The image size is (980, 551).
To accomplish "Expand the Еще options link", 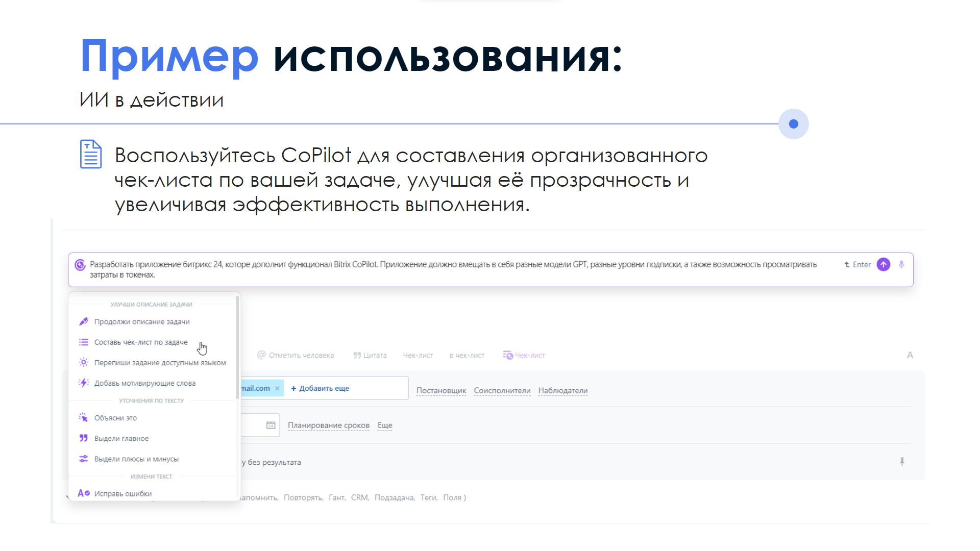I will (x=385, y=425).
